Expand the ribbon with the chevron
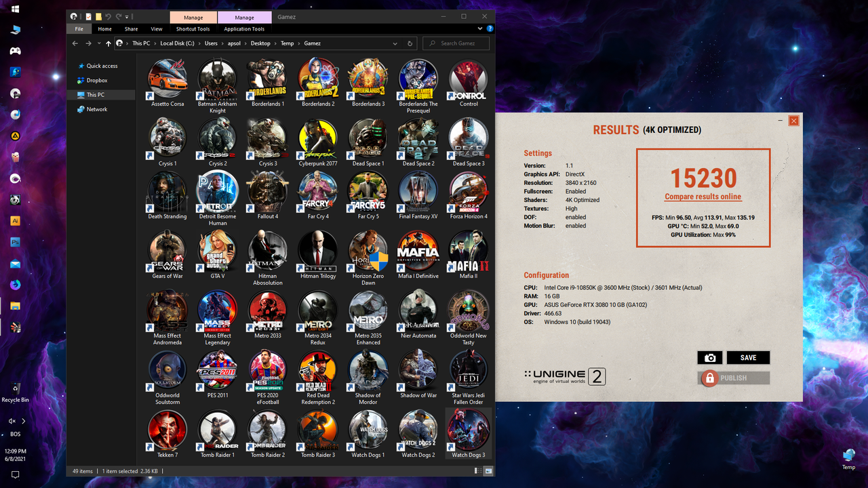 click(x=480, y=29)
